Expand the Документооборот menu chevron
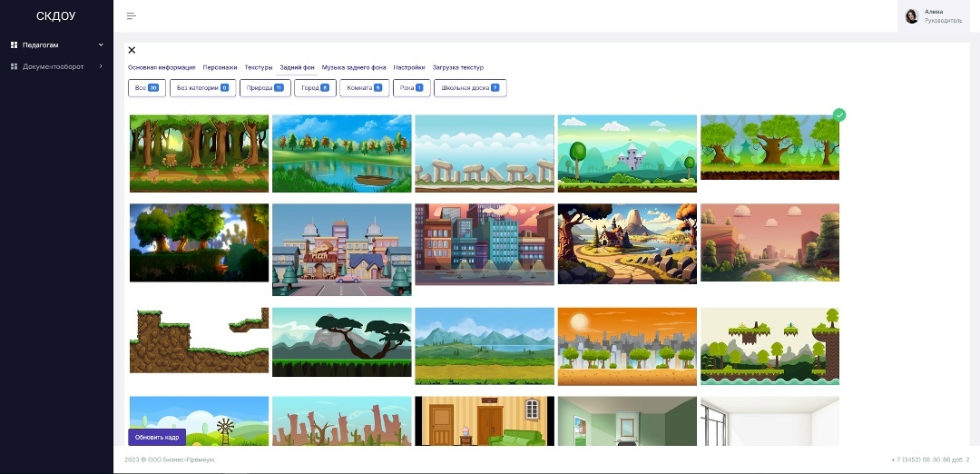980x474 pixels. tap(101, 66)
